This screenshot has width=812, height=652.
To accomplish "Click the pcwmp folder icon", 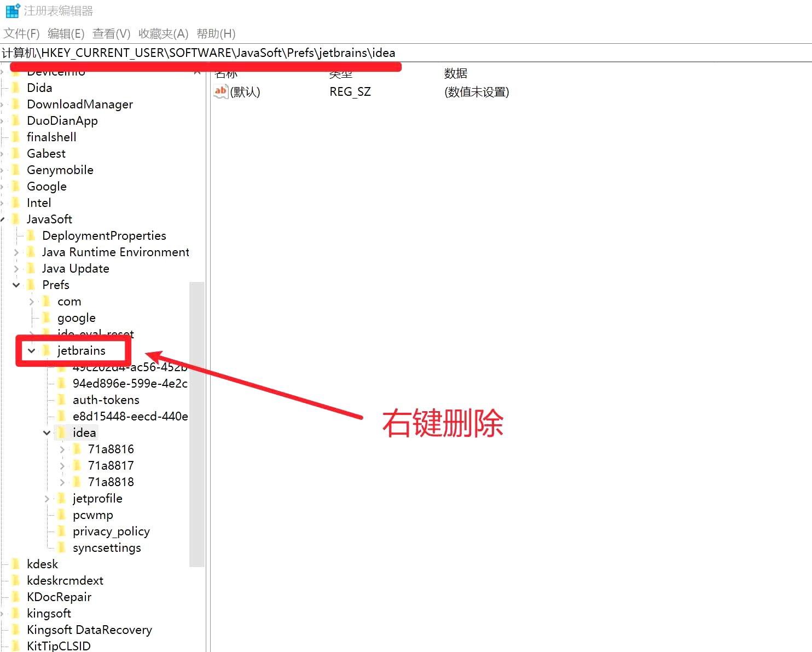I will (x=62, y=515).
